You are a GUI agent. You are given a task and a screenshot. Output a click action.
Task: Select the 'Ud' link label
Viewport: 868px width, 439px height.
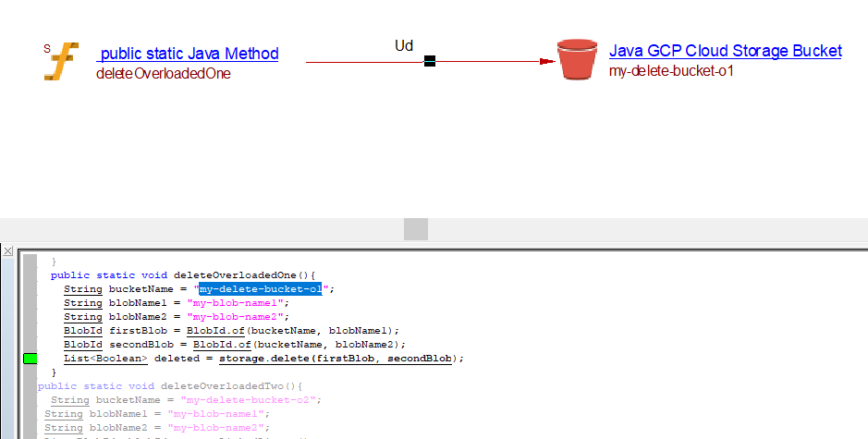coord(404,45)
